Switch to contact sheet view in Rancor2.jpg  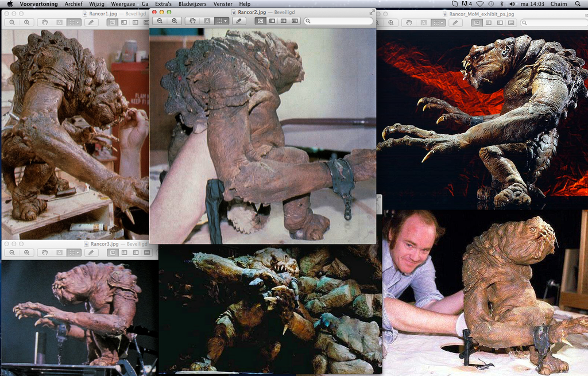(295, 21)
